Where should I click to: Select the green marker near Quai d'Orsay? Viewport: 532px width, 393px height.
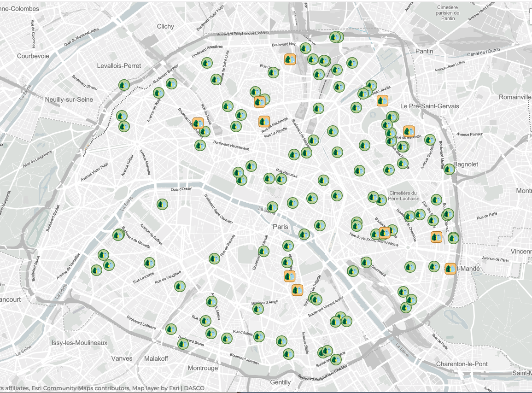point(162,204)
